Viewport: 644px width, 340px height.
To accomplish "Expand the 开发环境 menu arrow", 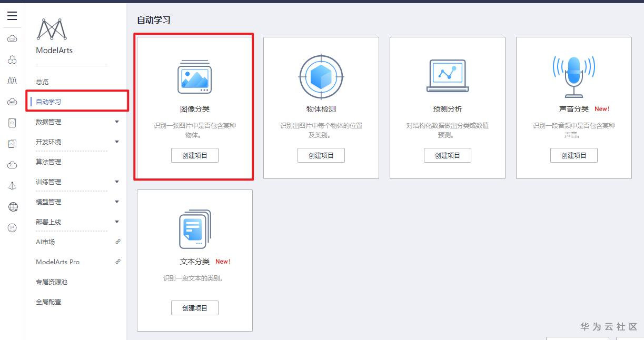I will click(117, 142).
